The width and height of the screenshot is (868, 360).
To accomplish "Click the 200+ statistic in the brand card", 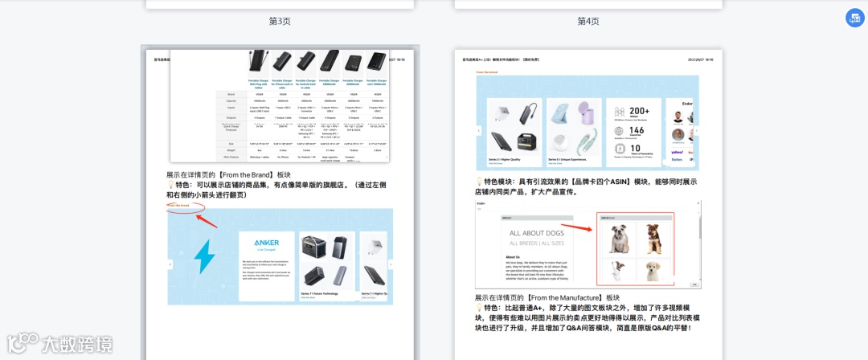I will tap(640, 112).
